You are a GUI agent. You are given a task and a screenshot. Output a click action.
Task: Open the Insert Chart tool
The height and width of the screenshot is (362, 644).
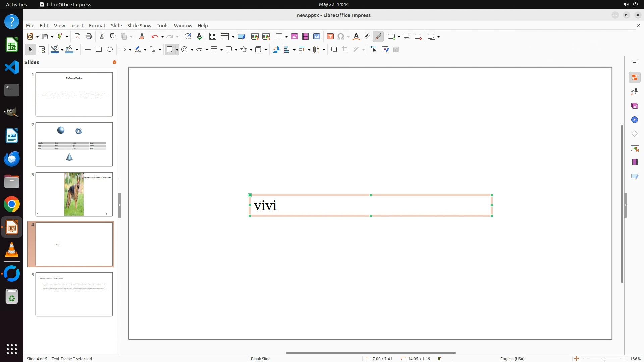[316, 37]
